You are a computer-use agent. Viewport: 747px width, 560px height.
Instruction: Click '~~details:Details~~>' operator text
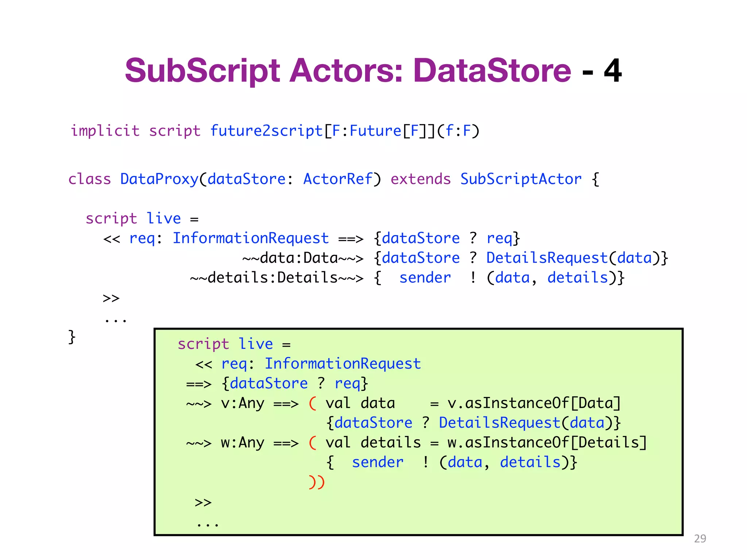[x=276, y=278]
